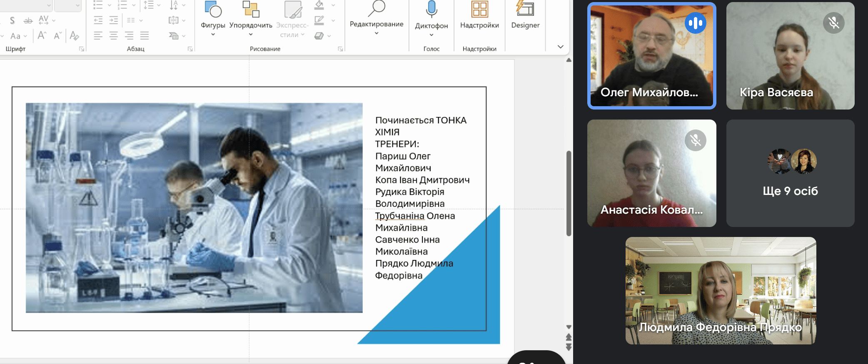Click the muted mic icon on Анастасія Ковал
868x364 pixels.
point(696,140)
